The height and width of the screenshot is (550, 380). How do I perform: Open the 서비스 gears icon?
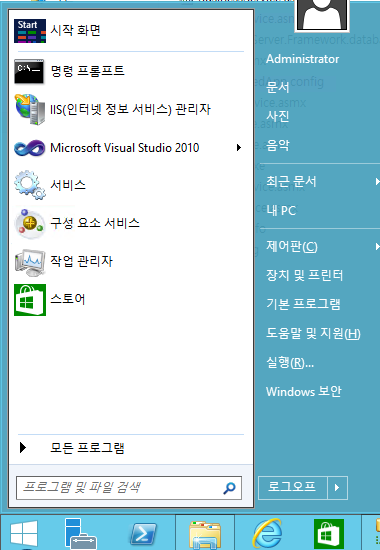30,185
